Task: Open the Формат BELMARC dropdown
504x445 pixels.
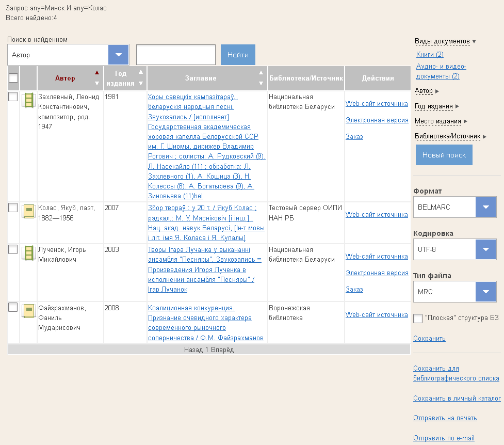Action: coord(485,207)
